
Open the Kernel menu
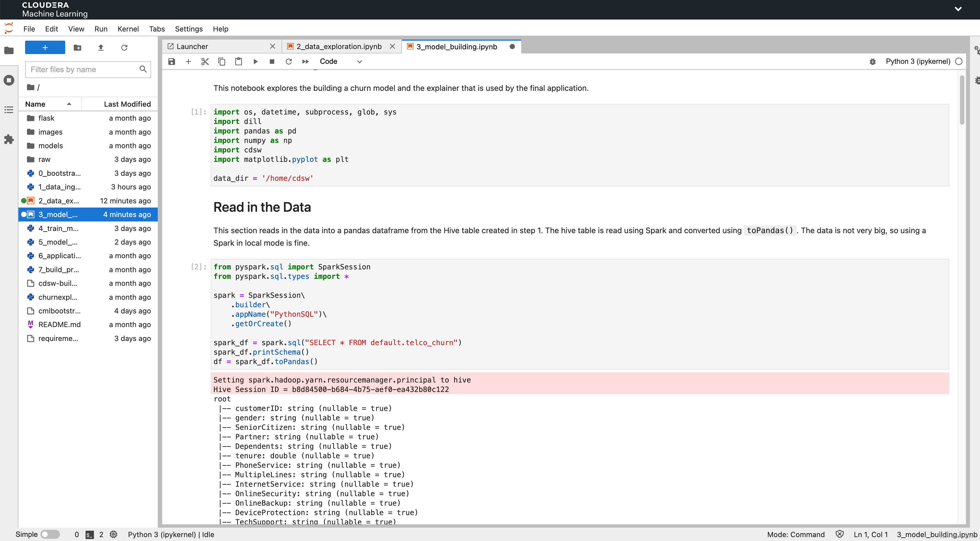coord(128,29)
